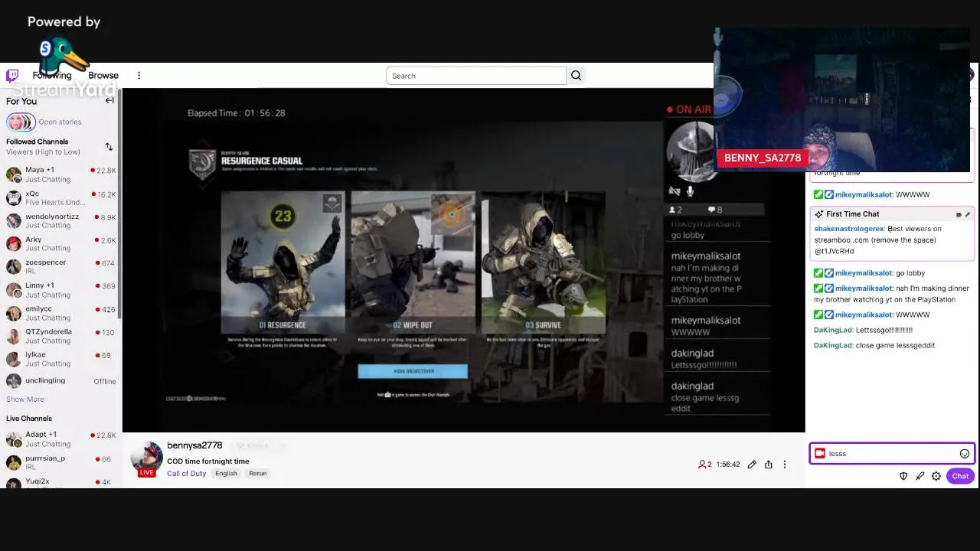Click the HIDE OBJECTIVES button in game
980x551 pixels.
click(x=413, y=371)
